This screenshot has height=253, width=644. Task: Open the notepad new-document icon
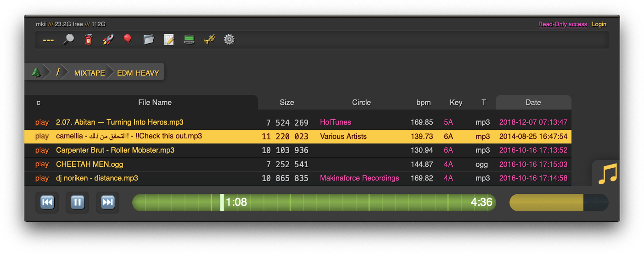[x=169, y=39]
